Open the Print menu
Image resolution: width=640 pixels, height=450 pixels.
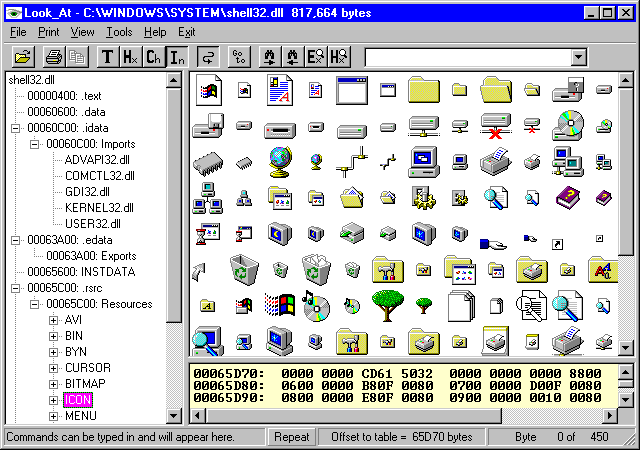tap(49, 32)
